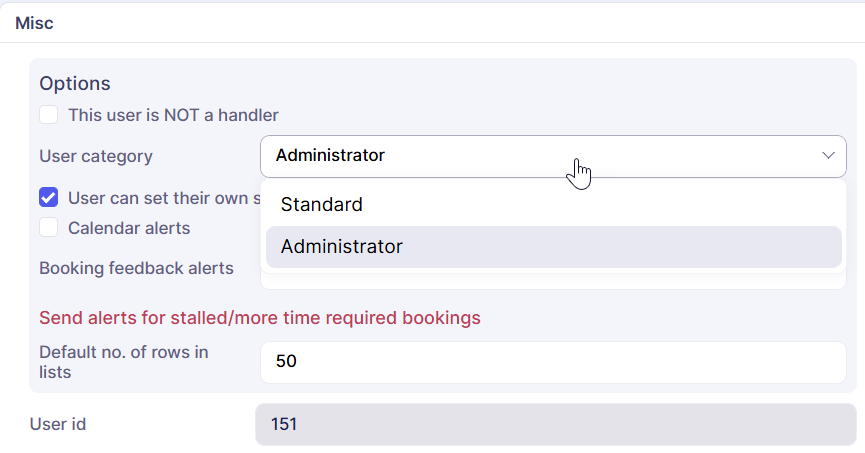The width and height of the screenshot is (865, 453).
Task: Click the User category dropdown chevron arrow
Action: pyautogui.click(x=828, y=156)
